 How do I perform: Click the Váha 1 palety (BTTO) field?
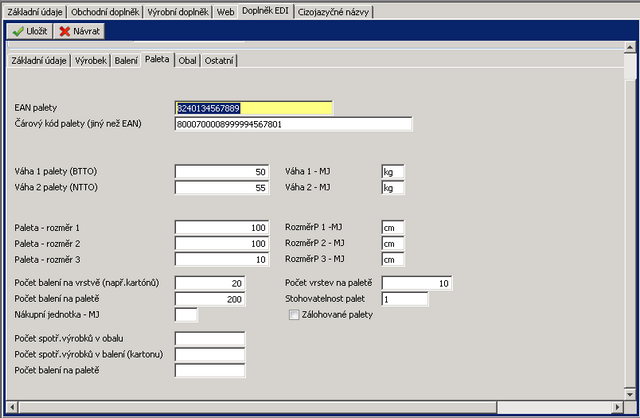coord(222,171)
